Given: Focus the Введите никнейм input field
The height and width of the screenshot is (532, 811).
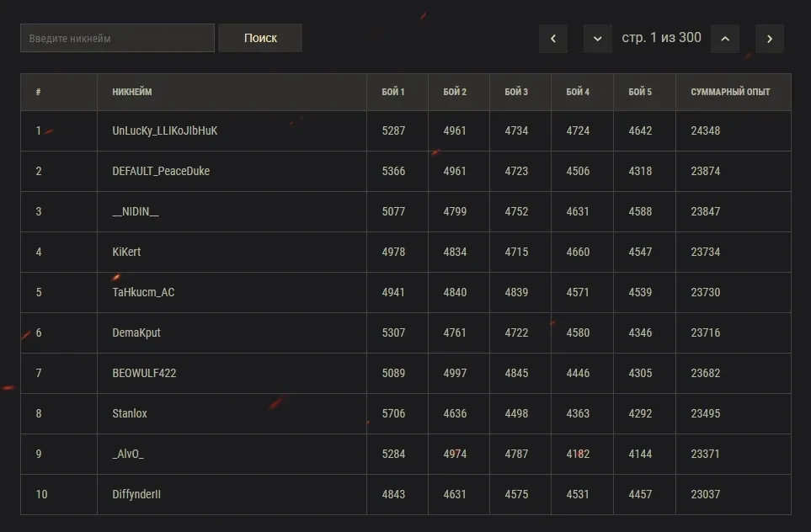Looking at the screenshot, I should pos(117,38).
